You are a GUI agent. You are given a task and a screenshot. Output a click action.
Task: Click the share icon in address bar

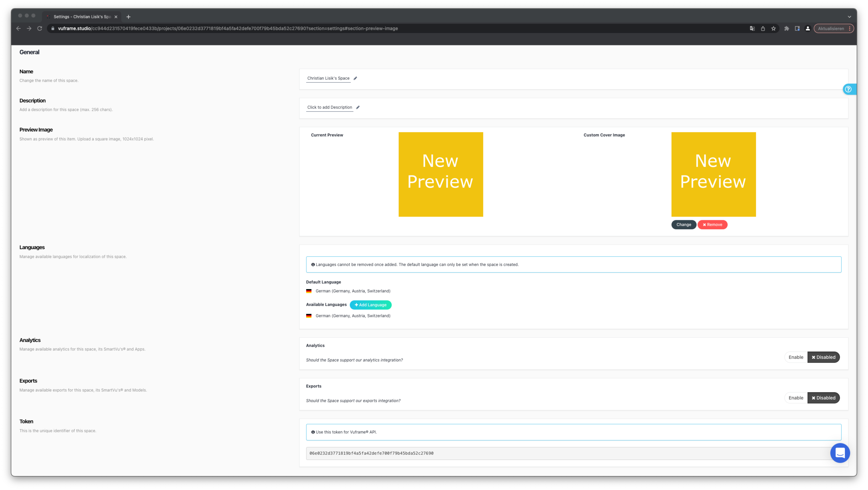point(763,29)
